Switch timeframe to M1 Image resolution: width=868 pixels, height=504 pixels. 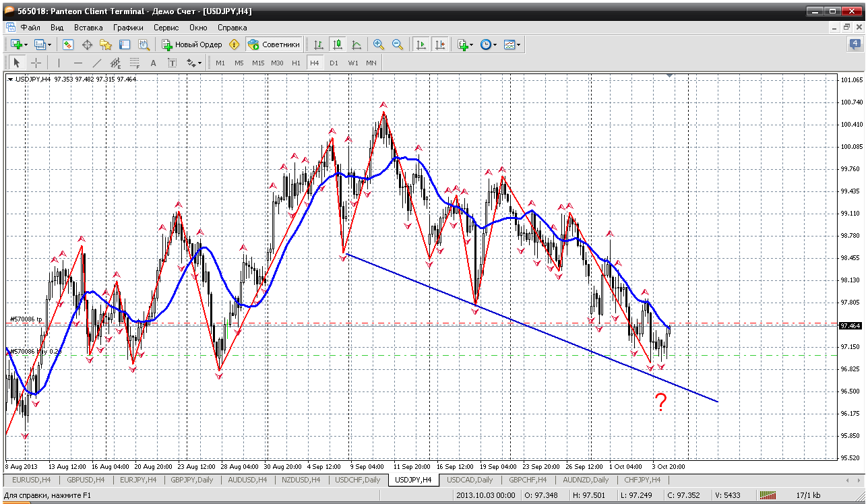coord(220,63)
